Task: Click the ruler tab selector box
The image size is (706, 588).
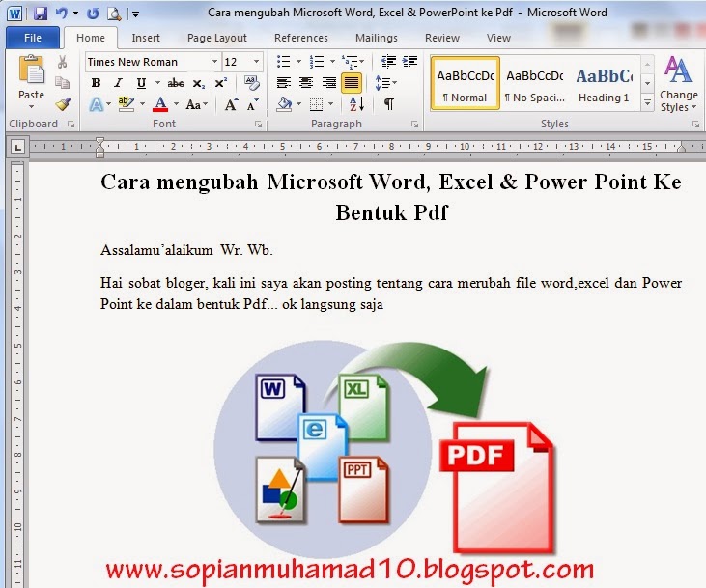Action: point(17,147)
